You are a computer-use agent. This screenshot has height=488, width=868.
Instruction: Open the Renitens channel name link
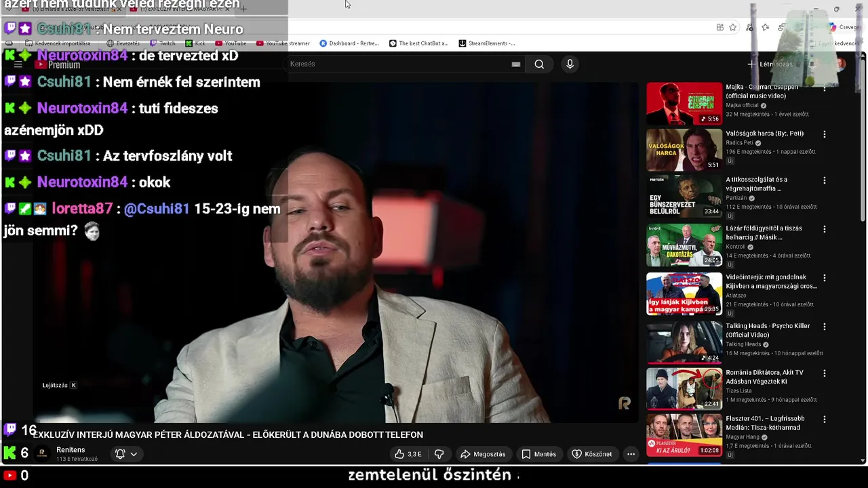click(x=71, y=450)
